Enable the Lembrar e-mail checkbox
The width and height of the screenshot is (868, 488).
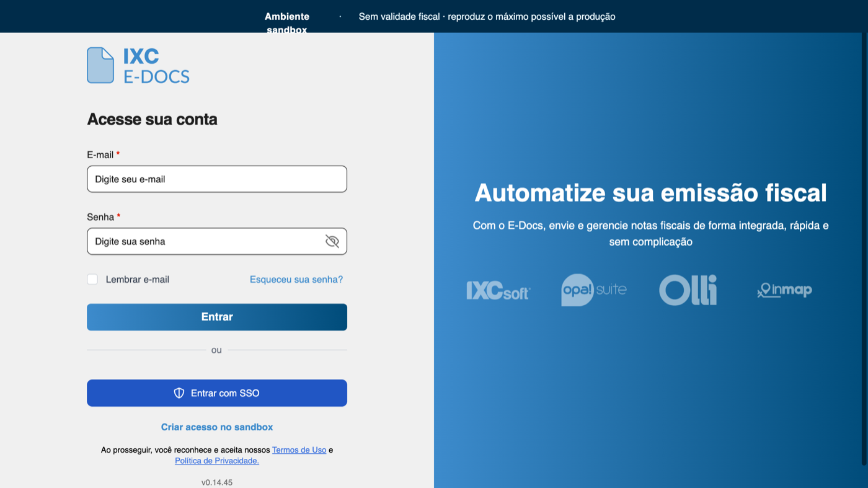[92, 279]
